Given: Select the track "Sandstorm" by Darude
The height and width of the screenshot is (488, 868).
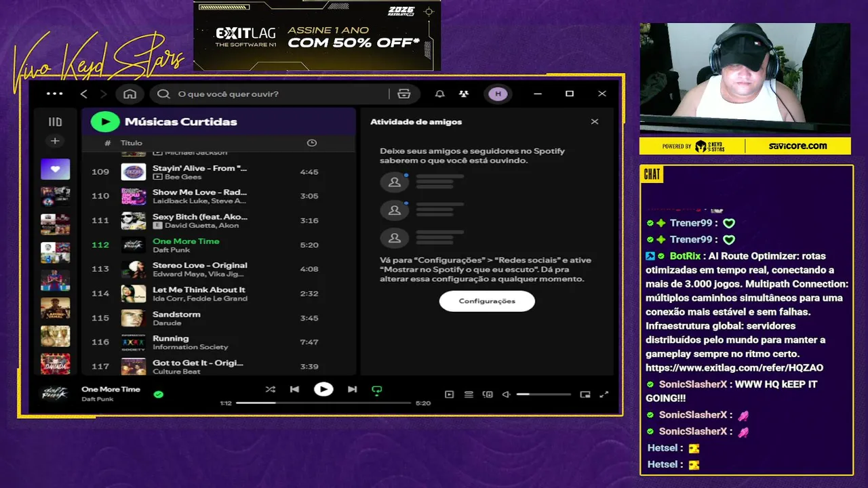Looking at the screenshot, I should click(x=218, y=318).
